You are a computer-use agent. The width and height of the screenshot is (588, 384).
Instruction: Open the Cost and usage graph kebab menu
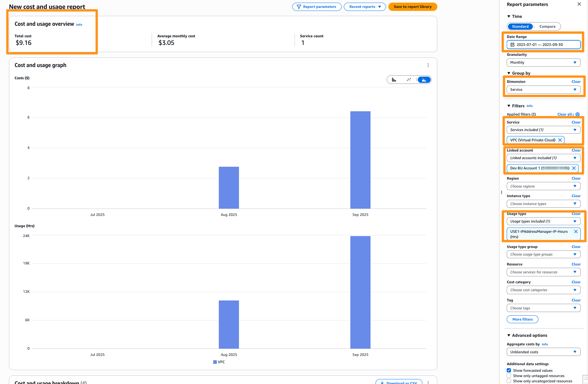(x=428, y=65)
